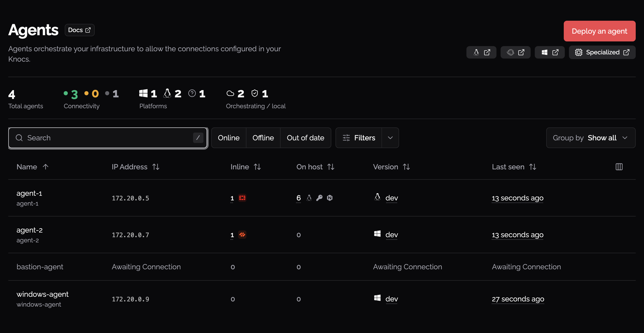Click agent-2's orange inline integration icon
Screen dimensions: 644x333
(x=242, y=235)
